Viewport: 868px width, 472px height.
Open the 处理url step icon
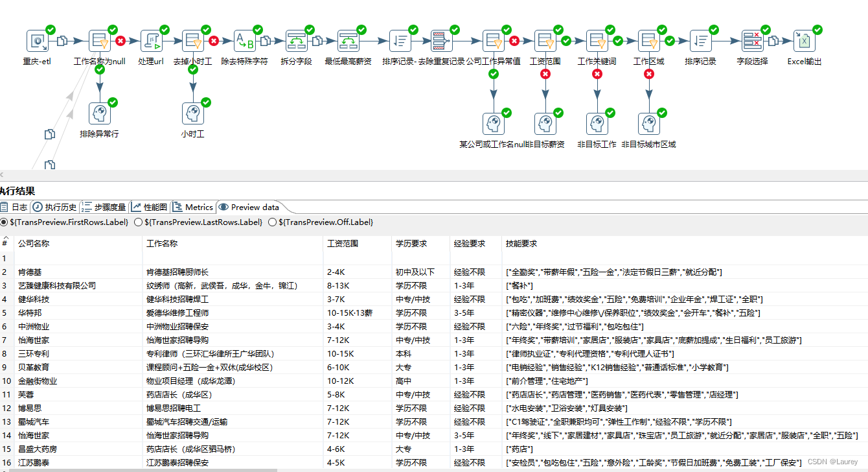point(151,40)
